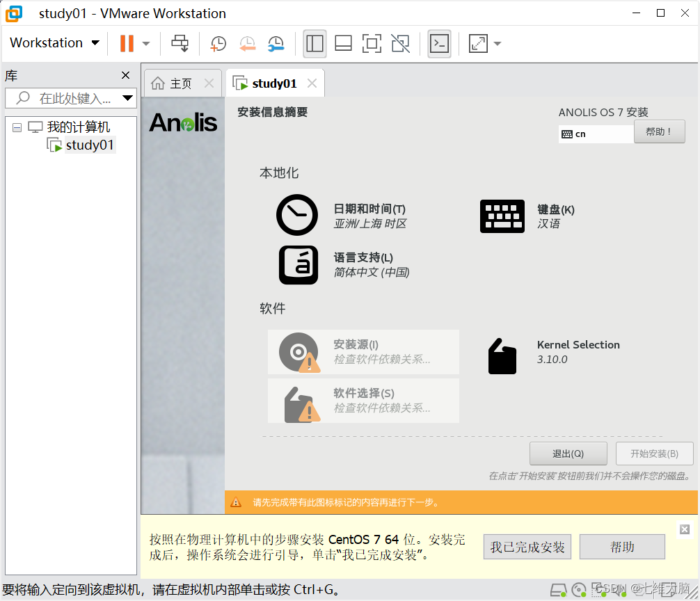Minimize the VMware Workstation window
Screen dimensions: 700x601
tap(637, 13)
